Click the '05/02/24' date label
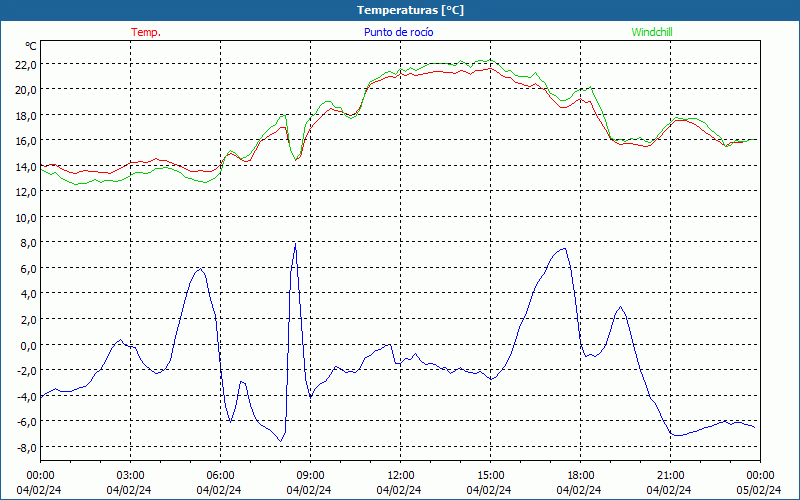This screenshot has height=500, width=800. [759, 490]
